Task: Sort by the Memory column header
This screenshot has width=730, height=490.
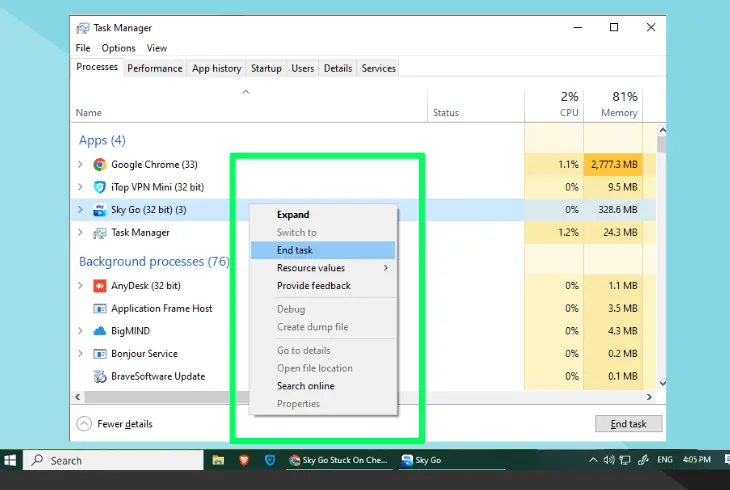Action: click(x=613, y=105)
